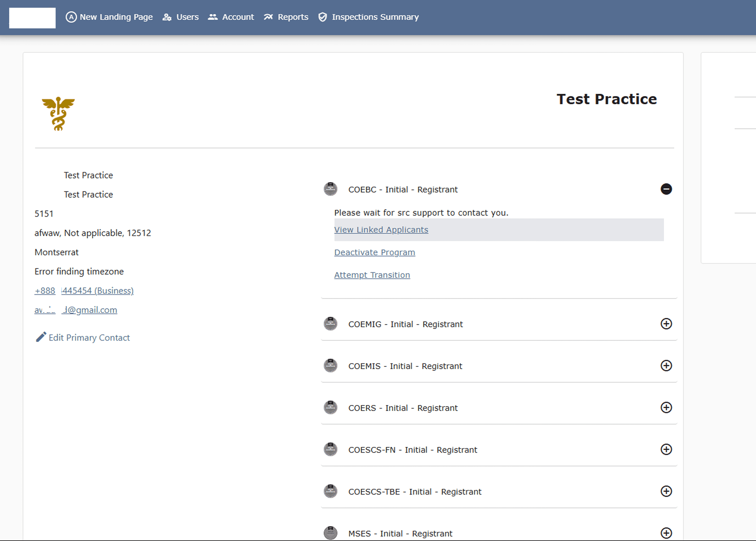The height and width of the screenshot is (541, 756).
Task: Click the Attempt Transition link
Action: (x=372, y=275)
